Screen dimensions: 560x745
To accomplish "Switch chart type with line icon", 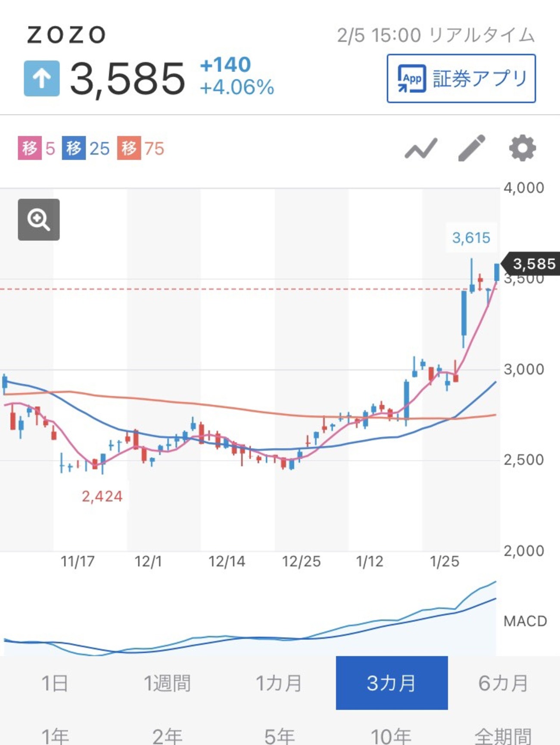I will tap(421, 149).
